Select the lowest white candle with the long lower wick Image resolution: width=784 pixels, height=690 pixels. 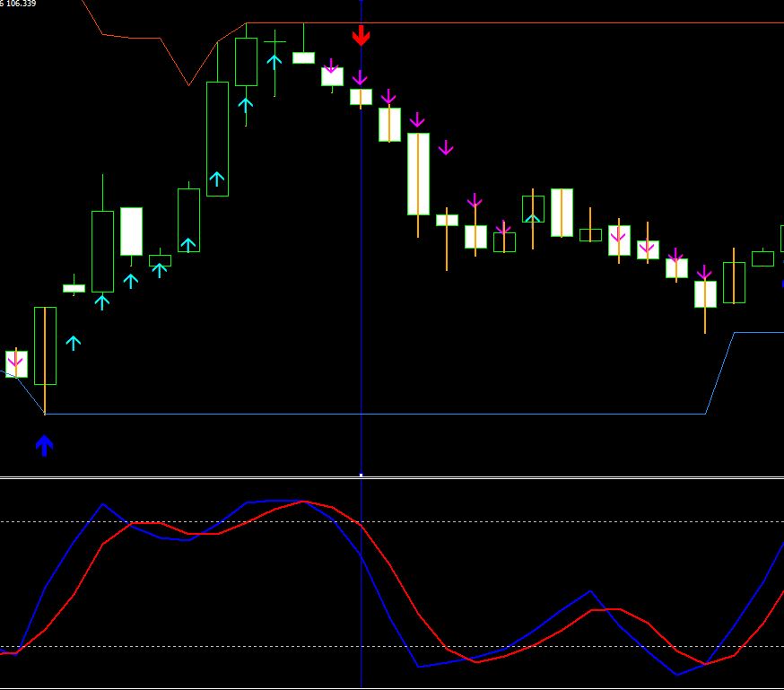pos(705,294)
